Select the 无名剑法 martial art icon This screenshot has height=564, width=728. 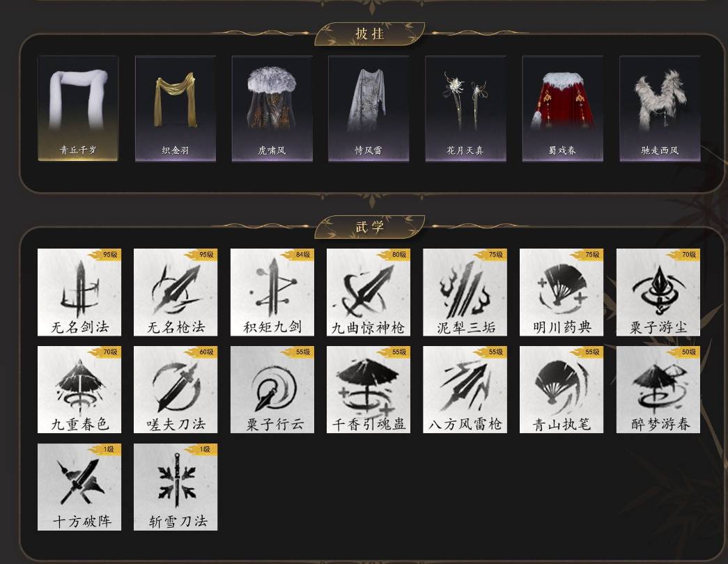(79, 292)
